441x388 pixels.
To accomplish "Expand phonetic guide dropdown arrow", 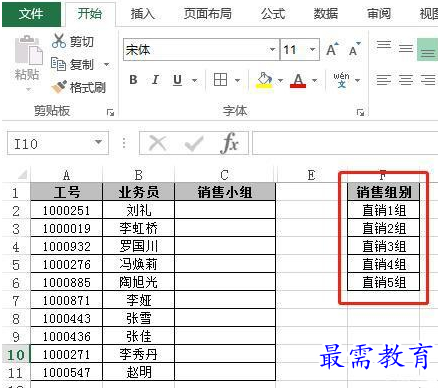I will (x=357, y=80).
